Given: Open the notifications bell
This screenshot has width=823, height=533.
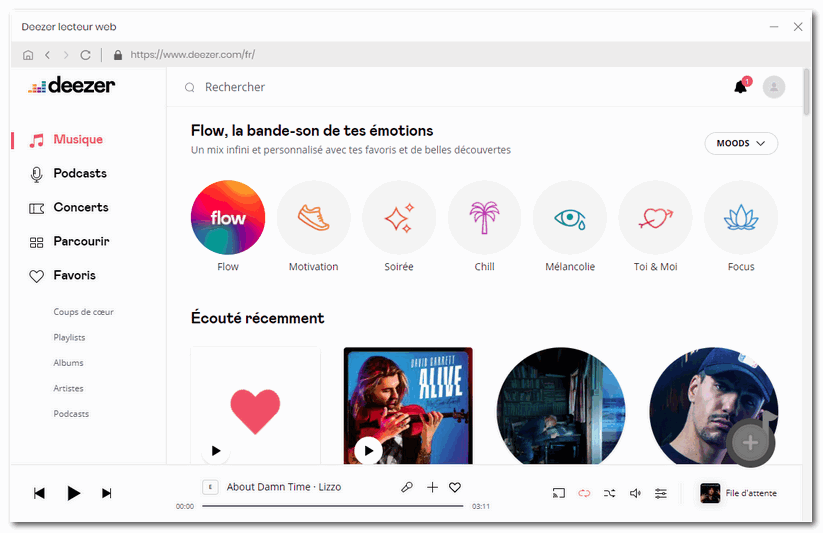Looking at the screenshot, I should tap(741, 87).
